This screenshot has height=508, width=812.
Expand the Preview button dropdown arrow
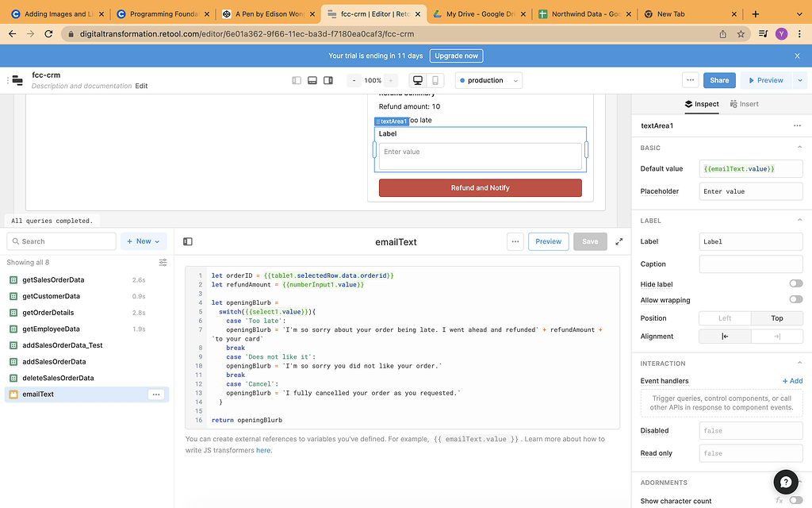[x=799, y=80]
